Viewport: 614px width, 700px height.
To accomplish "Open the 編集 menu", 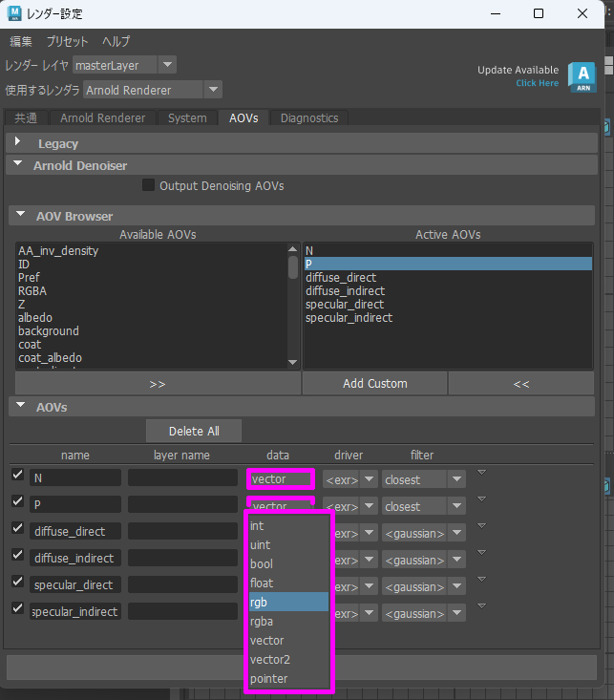I will 21,41.
